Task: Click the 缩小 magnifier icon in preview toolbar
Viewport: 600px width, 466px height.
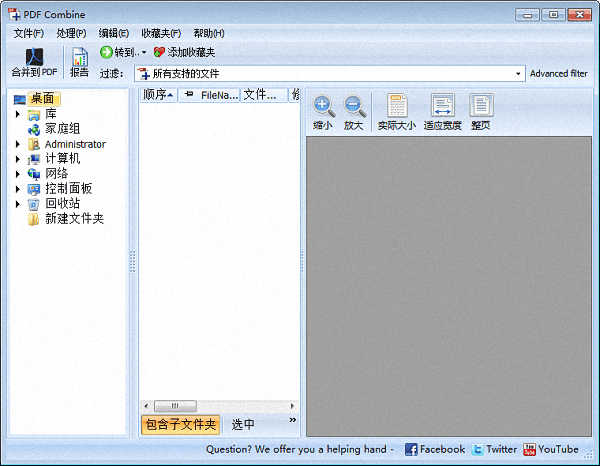Action: (x=324, y=106)
